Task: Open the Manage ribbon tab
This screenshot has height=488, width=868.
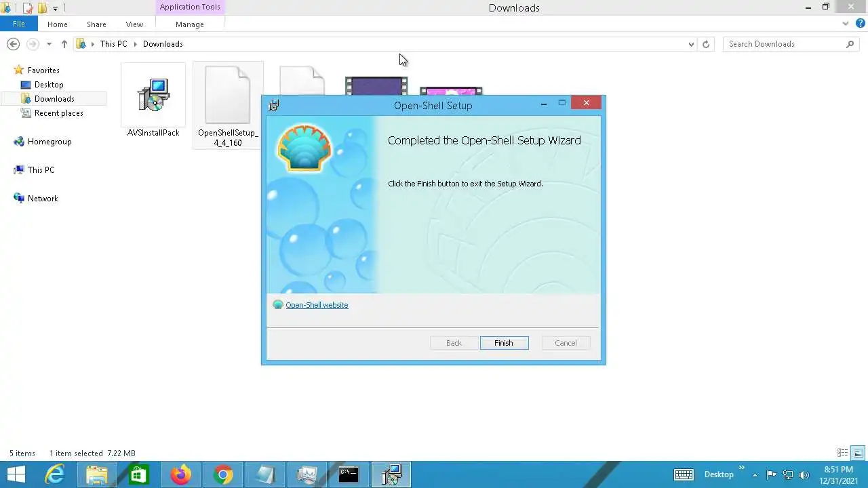Action: pyautogui.click(x=190, y=24)
